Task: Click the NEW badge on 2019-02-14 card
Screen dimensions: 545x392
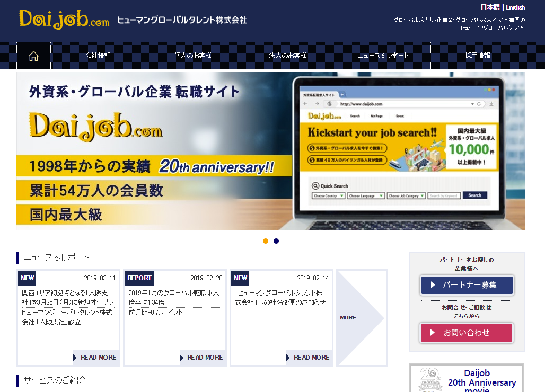Action: (240, 278)
